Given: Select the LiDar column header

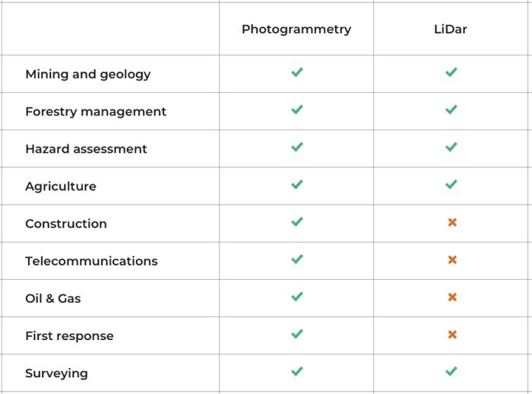Looking at the screenshot, I should coord(450,29).
